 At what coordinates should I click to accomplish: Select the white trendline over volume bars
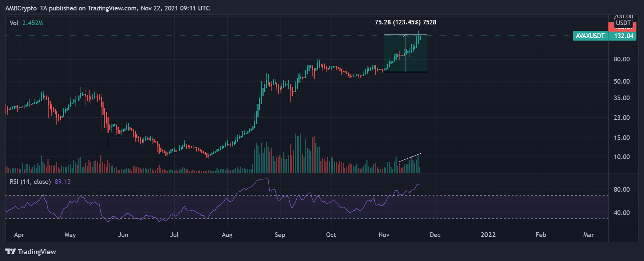pyautogui.click(x=410, y=158)
